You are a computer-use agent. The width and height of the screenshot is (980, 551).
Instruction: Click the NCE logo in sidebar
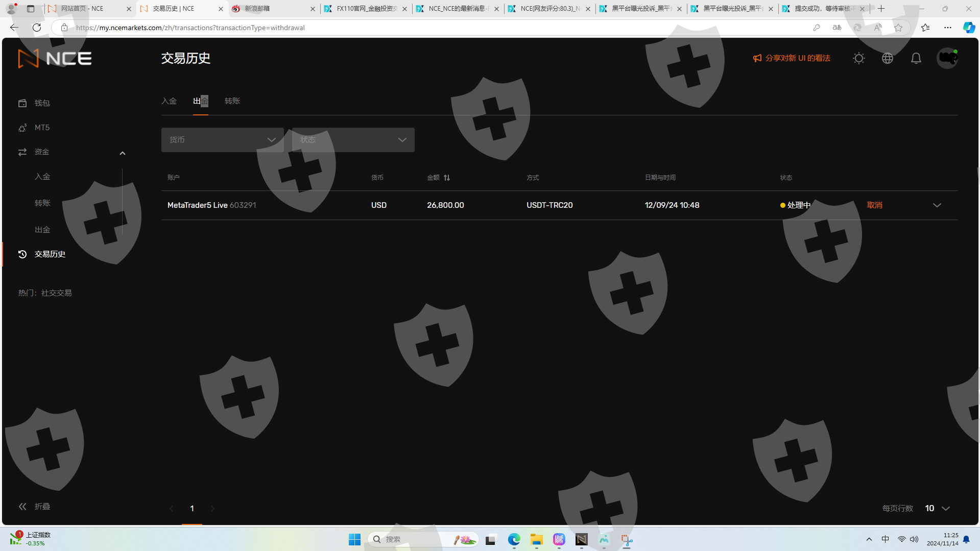coord(55,59)
